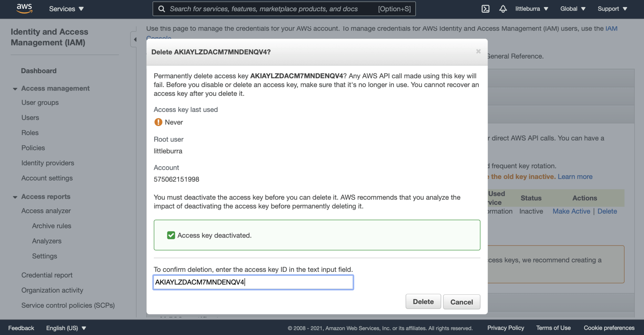644x335 pixels.
Task: Open the IAM Dashboard page
Action: [x=39, y=71]
